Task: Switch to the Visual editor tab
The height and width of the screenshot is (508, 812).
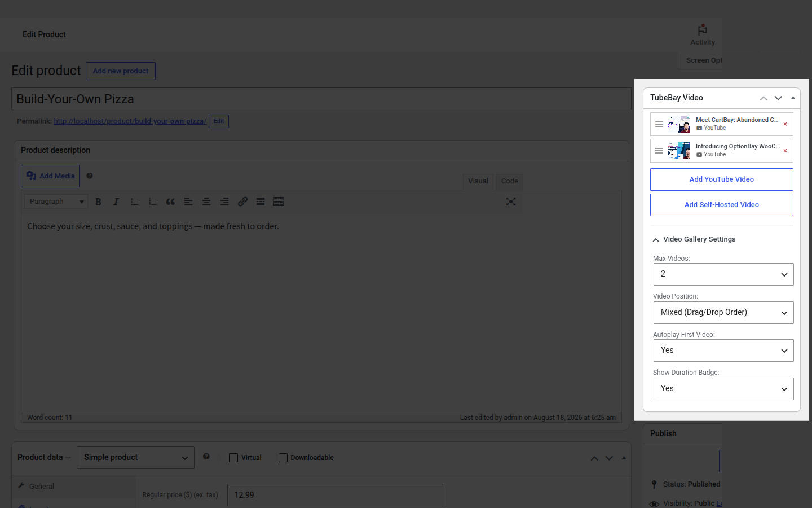Action: (x=478, y=181)
